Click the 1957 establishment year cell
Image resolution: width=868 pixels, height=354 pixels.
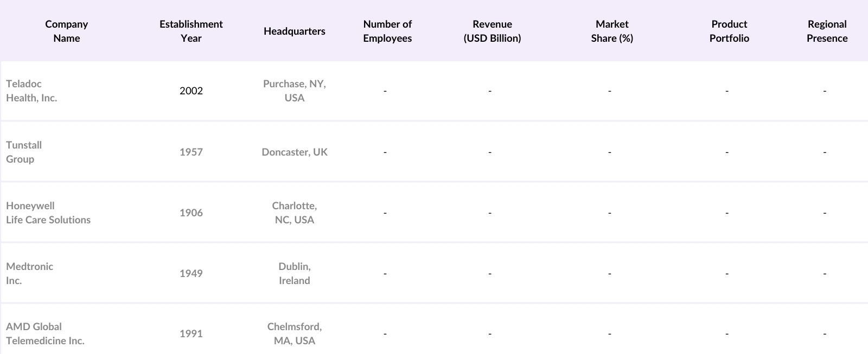click(x=191, y=152)
